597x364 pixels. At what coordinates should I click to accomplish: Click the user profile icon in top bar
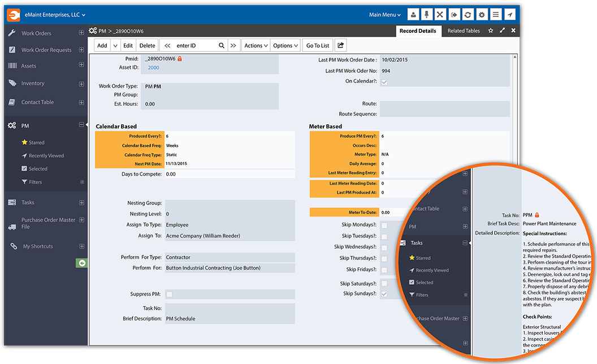pos(413,15)
